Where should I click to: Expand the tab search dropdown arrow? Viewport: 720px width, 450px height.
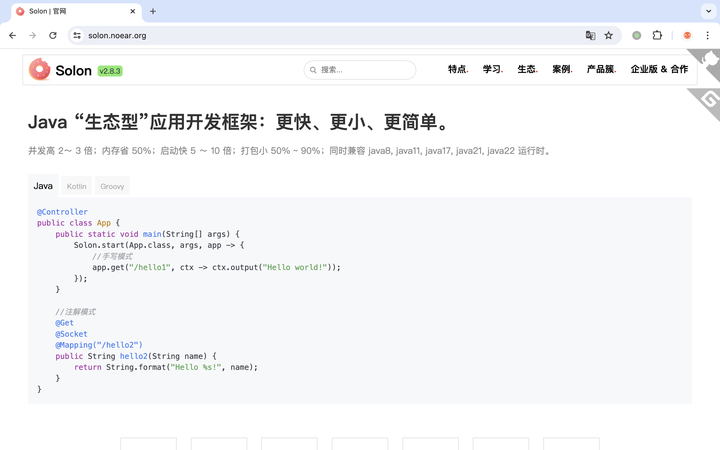pyautogui.click(x=708, y=11)
